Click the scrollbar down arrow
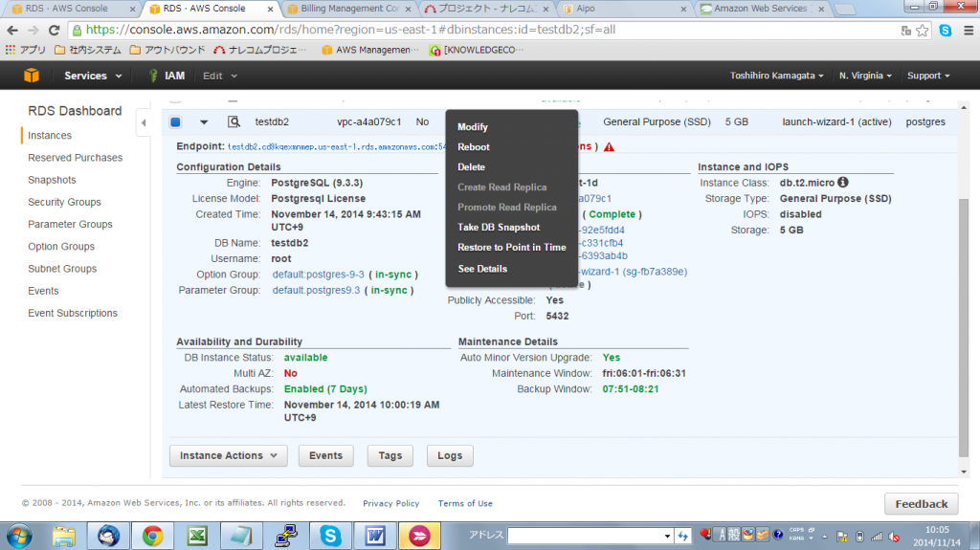The image size is (980, 550). (x=964, y=472)
